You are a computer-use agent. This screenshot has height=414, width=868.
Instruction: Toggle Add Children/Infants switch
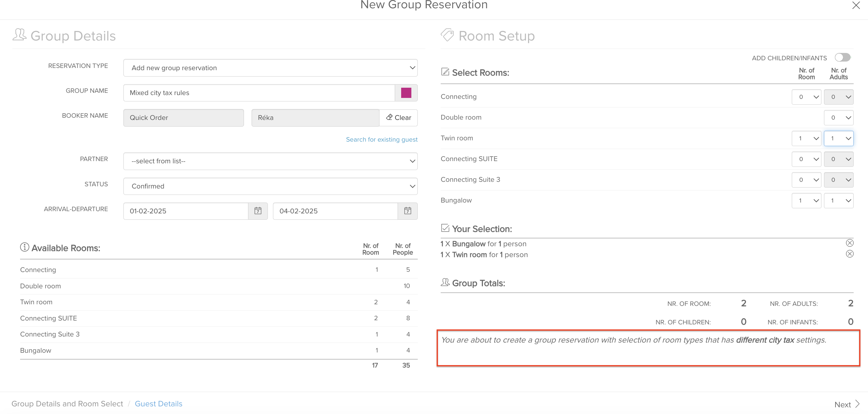pyautogui.click(x=842, y=58)
